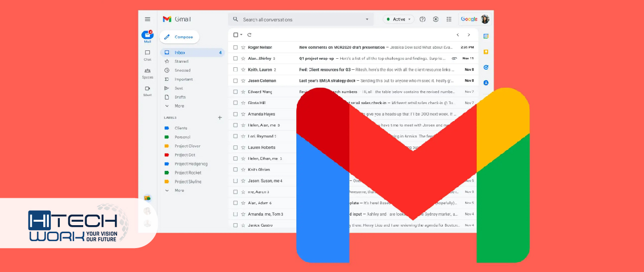Open the Settings gear icon

436,19
